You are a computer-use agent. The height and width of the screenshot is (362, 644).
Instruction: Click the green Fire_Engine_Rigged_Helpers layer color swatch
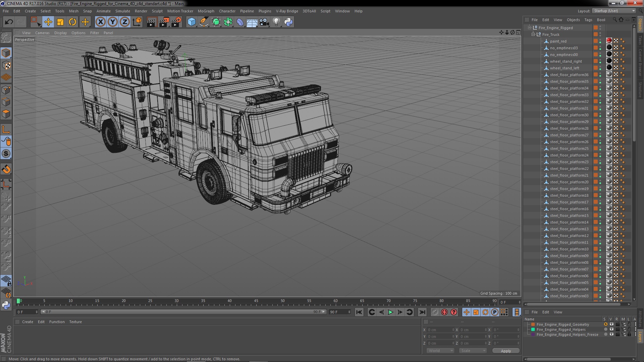pos(533,329)
